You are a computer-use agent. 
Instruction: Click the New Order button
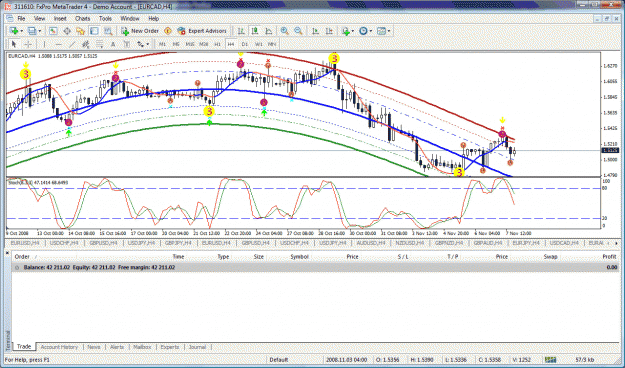[140, 31]
